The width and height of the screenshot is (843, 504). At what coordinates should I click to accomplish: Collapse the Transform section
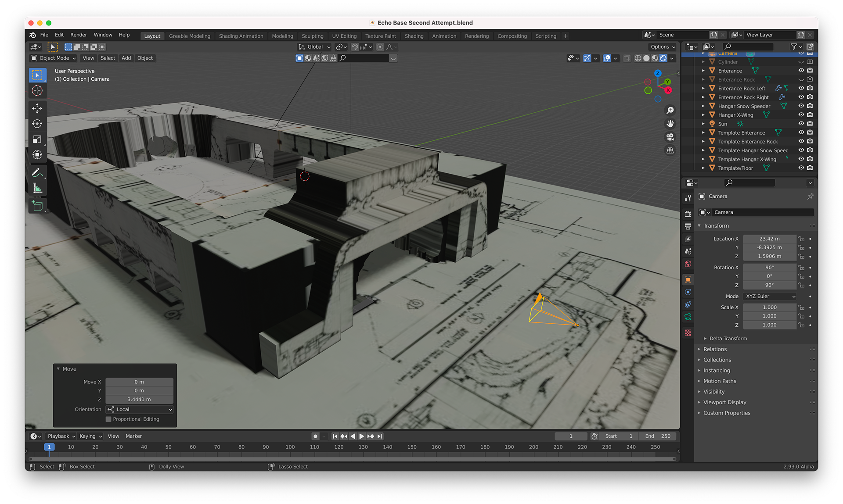716,226
